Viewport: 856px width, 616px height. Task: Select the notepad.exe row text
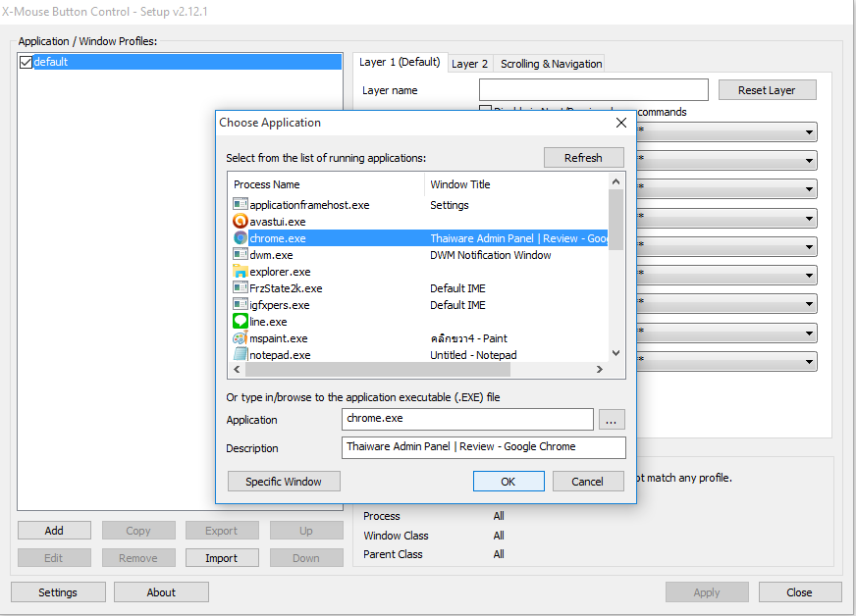[280, 355]
